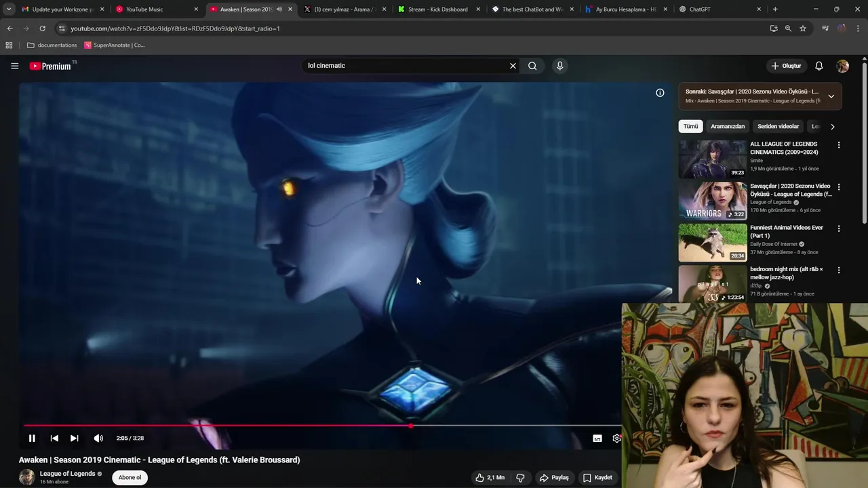The width and height of the screenshot is (868, 488).
Task: Open the League of Legends channel name link
Action: (67, 474)
